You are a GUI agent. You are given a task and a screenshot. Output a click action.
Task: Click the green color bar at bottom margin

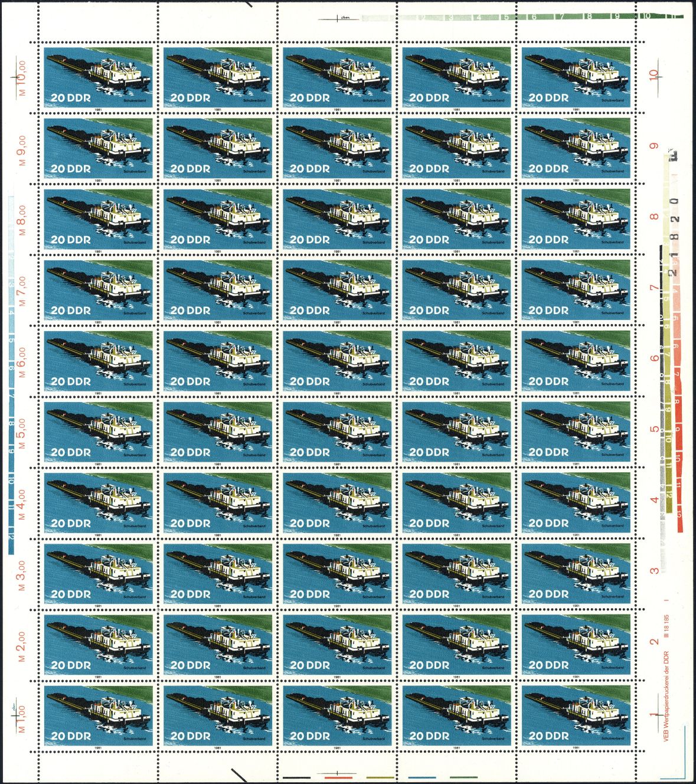click(464, 777)
